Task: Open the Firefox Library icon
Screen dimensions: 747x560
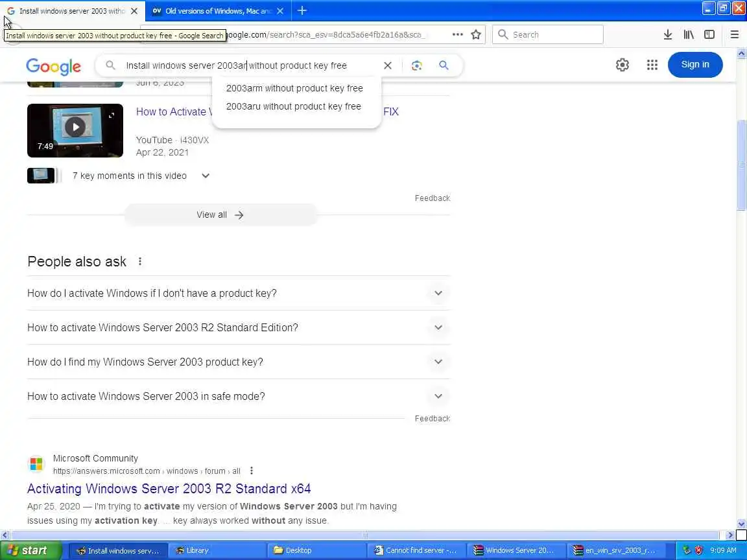Action: pos(689,34)
